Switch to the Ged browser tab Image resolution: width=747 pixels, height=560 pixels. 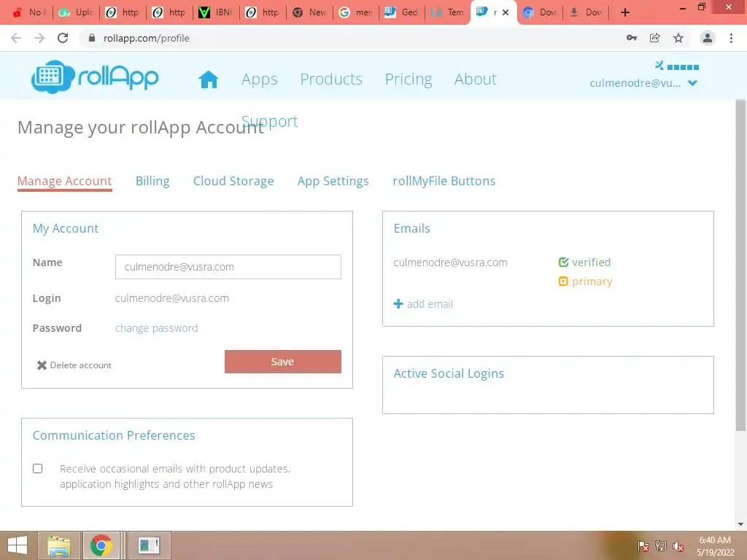pyautogui.click(x=402, y=12)
